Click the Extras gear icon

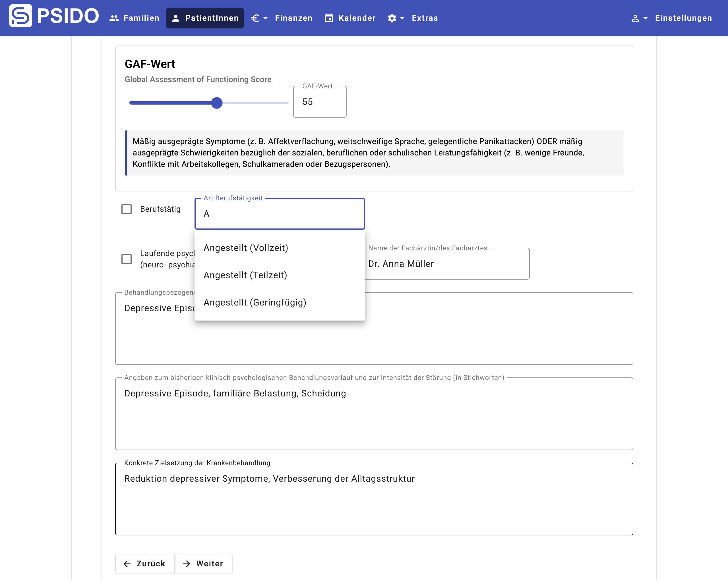click(x=392, y=18)
